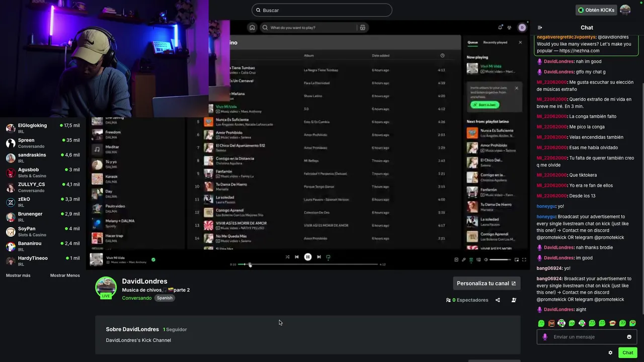Click Obtén KICKs button
The height and width of the screenshot is (362, 644).
pos(596,10)
